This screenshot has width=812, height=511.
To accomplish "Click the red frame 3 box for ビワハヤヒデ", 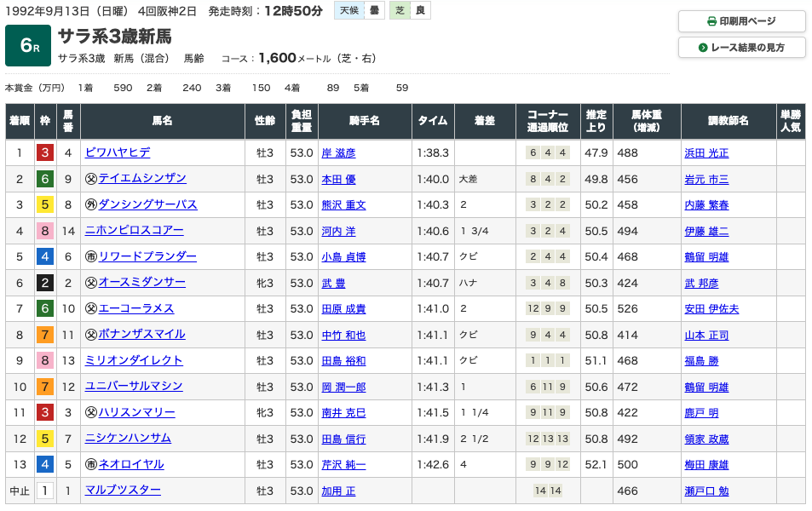I will click(45, 153).
